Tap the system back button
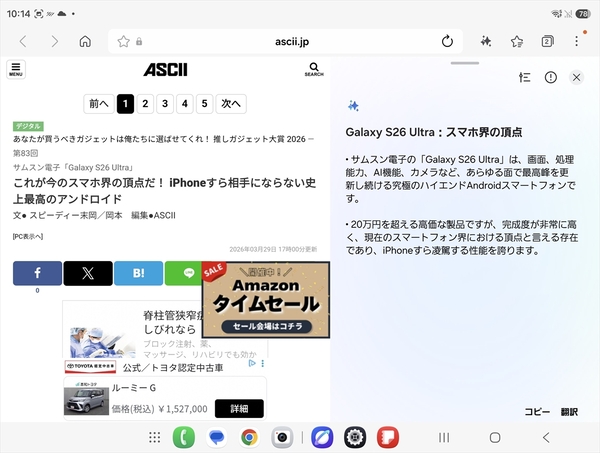This screenshot has height=453, width=600. tap(546, 437)
